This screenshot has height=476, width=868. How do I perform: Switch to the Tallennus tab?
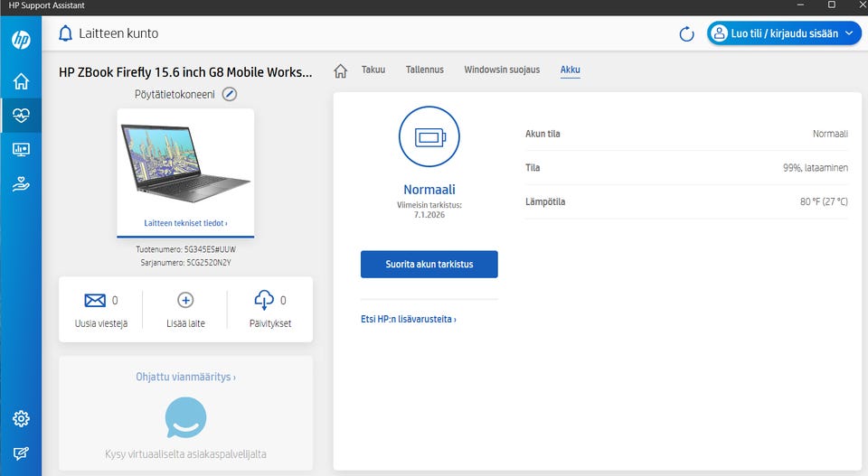424,70
